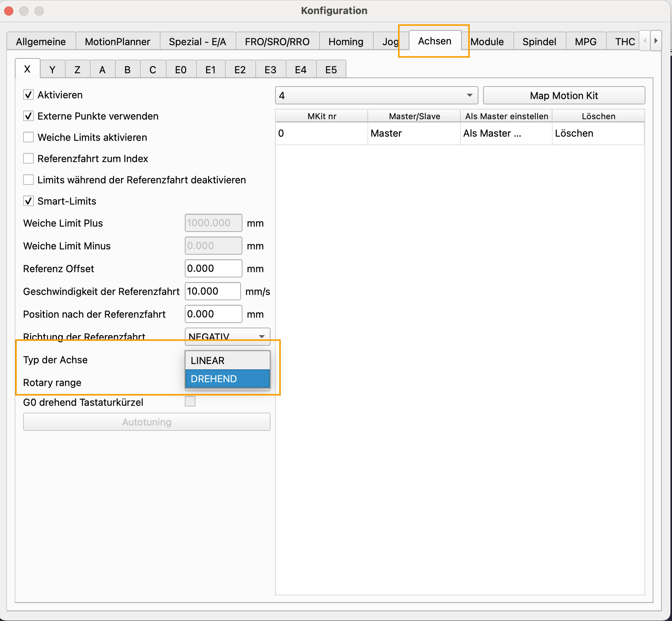Check Referenzfahrt zum Index option
Viewport: 672px width, 621px height.
pyautogui.click(x=28, y=159)
